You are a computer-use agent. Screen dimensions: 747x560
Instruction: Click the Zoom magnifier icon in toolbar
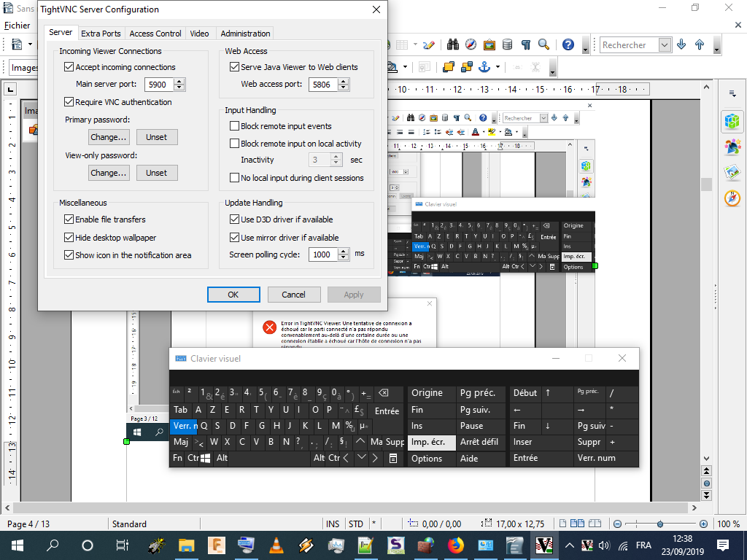(x=543, y=44)
